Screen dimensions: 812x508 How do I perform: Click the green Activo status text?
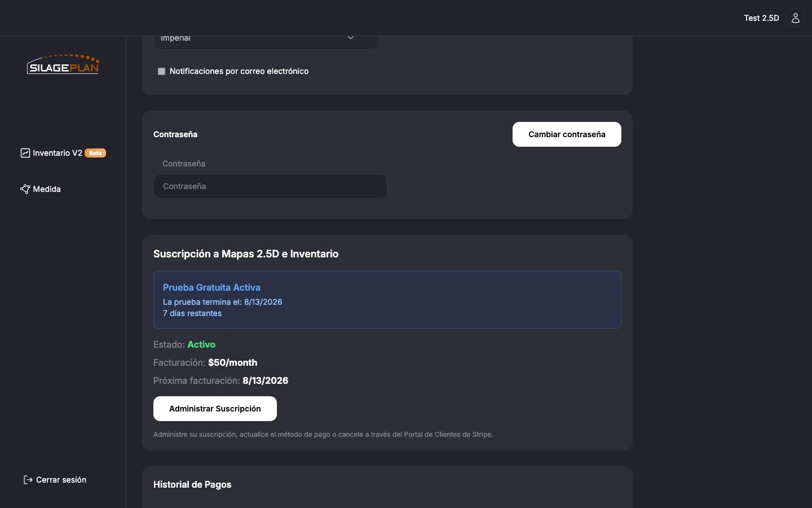pyautogui.click(x=201, y=344)
